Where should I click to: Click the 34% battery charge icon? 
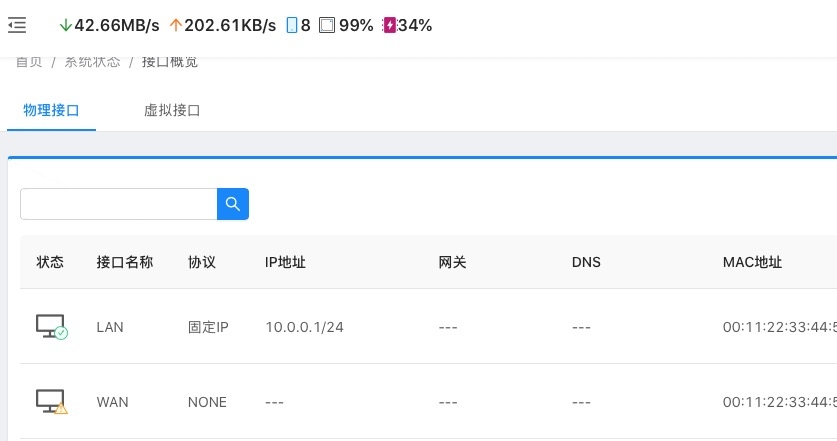point(389,26)
